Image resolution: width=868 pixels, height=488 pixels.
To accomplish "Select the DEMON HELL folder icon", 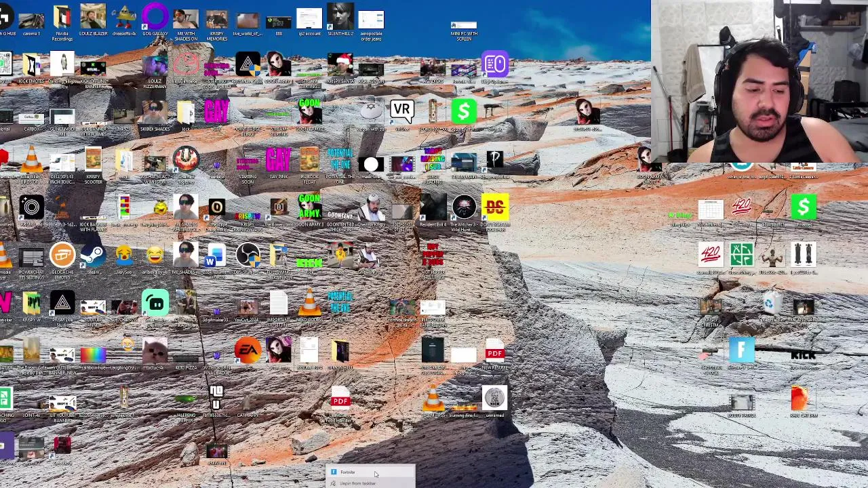I will 340,351.
